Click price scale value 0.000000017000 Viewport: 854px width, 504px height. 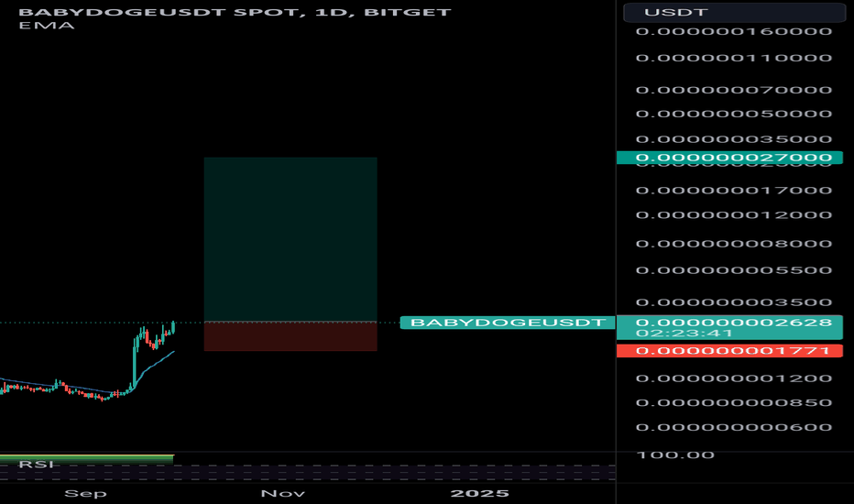(734, 191)
